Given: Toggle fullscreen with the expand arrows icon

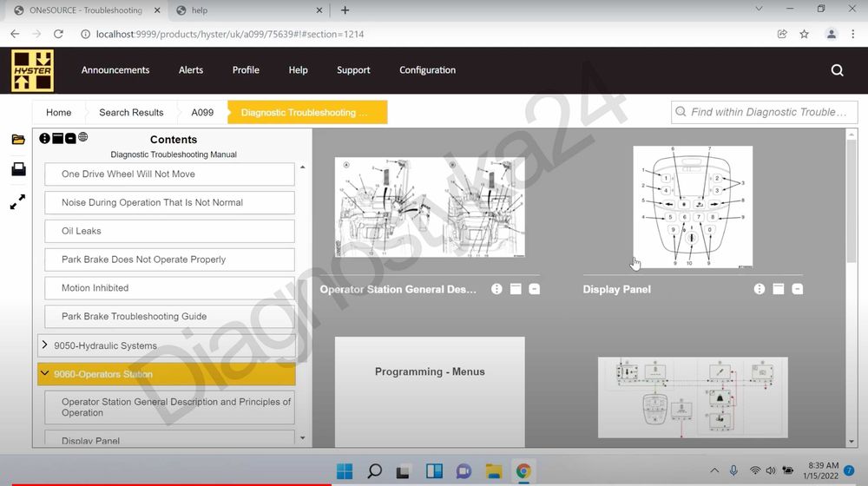Looking at the screenshot, I should 17,202.
